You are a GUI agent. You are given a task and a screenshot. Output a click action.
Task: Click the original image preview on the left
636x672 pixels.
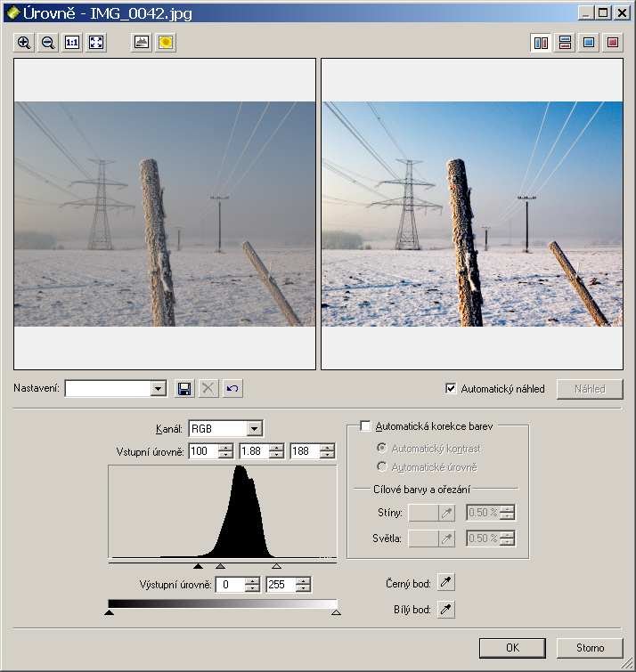(165, 214)
